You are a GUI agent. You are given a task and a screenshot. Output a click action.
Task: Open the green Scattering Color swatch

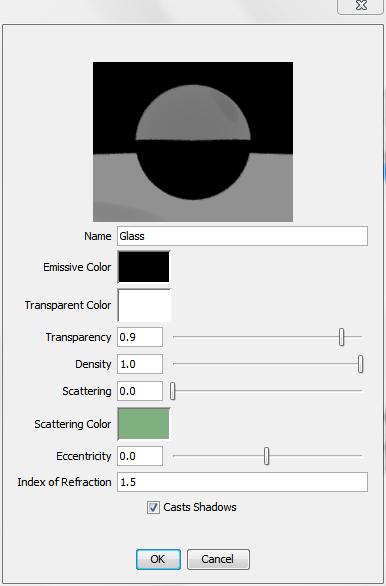[x=144, y=424]
